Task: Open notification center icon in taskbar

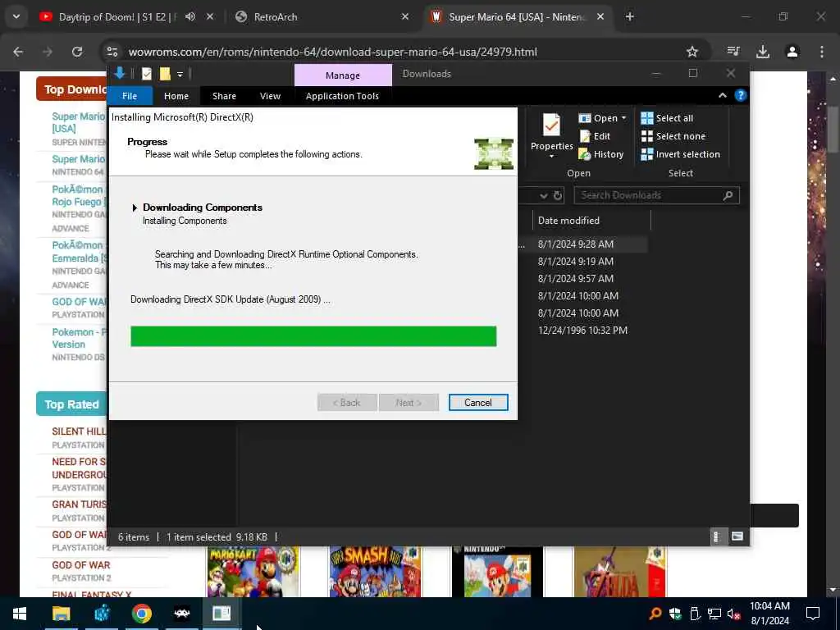Action: point(813,614)
